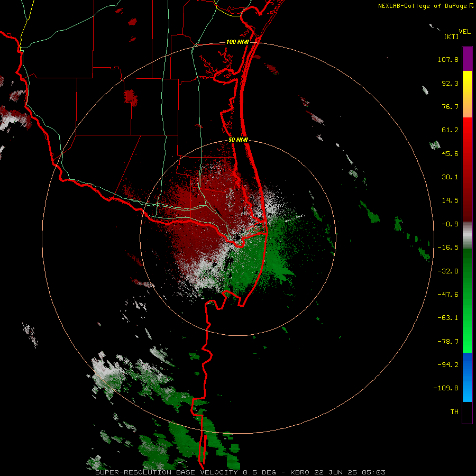The height and width of the screenshot is (476, 476).
Task: Click the blue segment of the color bar
Action: coord(467,377)
